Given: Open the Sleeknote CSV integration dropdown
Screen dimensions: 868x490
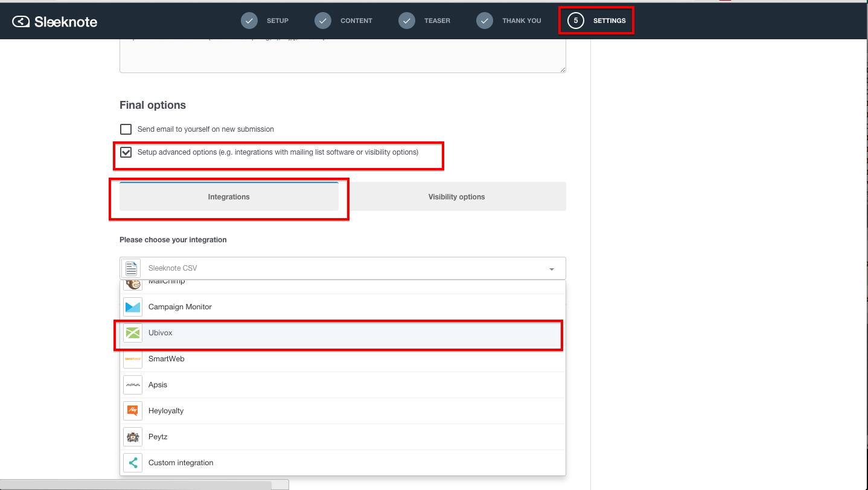Looking at the screenshot, I should pyautogui.click(x=343, y=268).
